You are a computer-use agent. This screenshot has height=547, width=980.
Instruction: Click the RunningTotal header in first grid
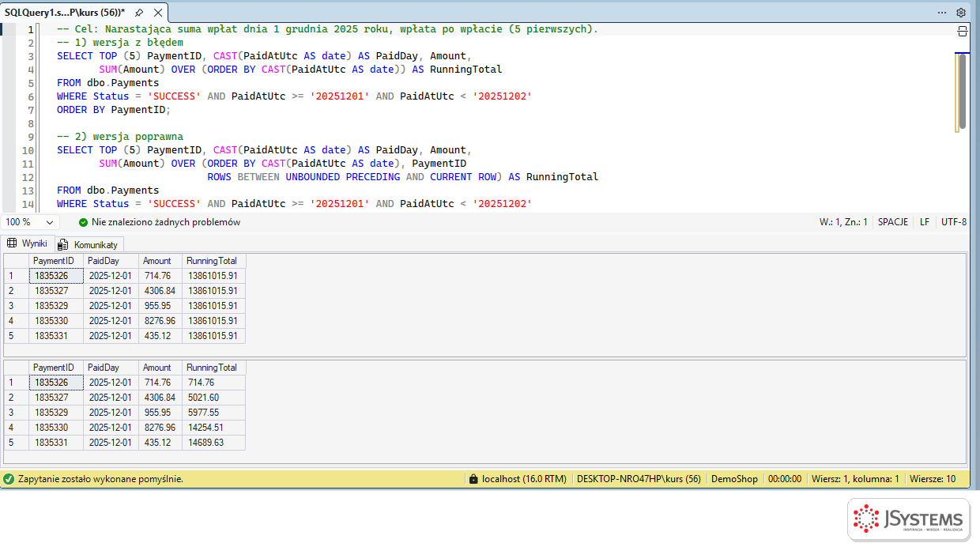pos(213,261)
